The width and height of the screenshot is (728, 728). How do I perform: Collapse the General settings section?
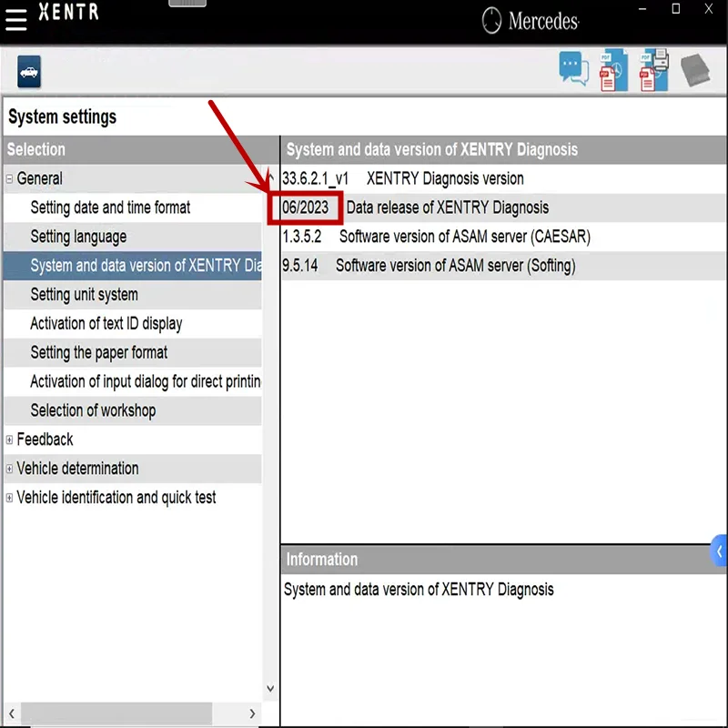click(x=8, y=178)
